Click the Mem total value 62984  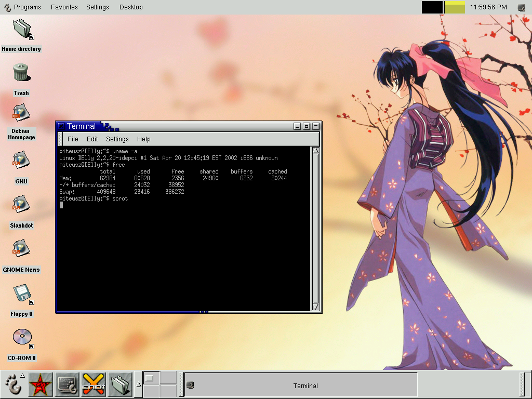pos(108,178)
